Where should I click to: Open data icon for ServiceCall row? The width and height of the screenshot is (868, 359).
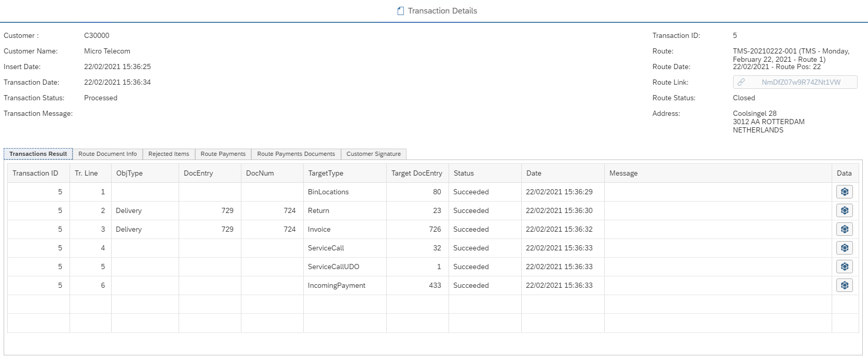(x=844, y=248)
